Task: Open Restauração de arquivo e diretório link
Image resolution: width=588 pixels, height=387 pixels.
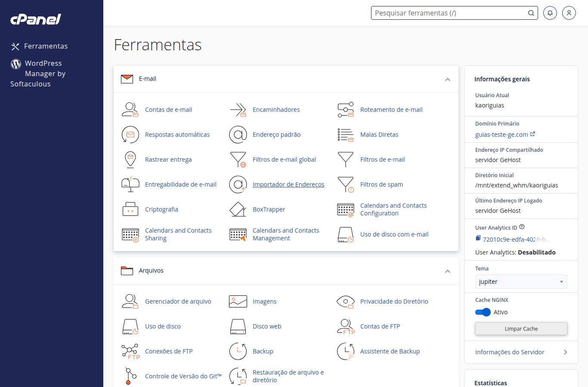Action: [x=288, y=376]
